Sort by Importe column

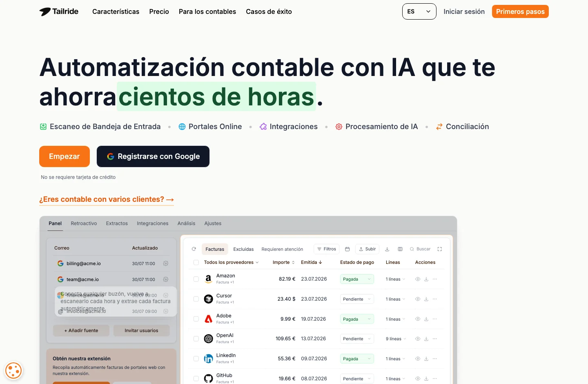tap(283, 262)
